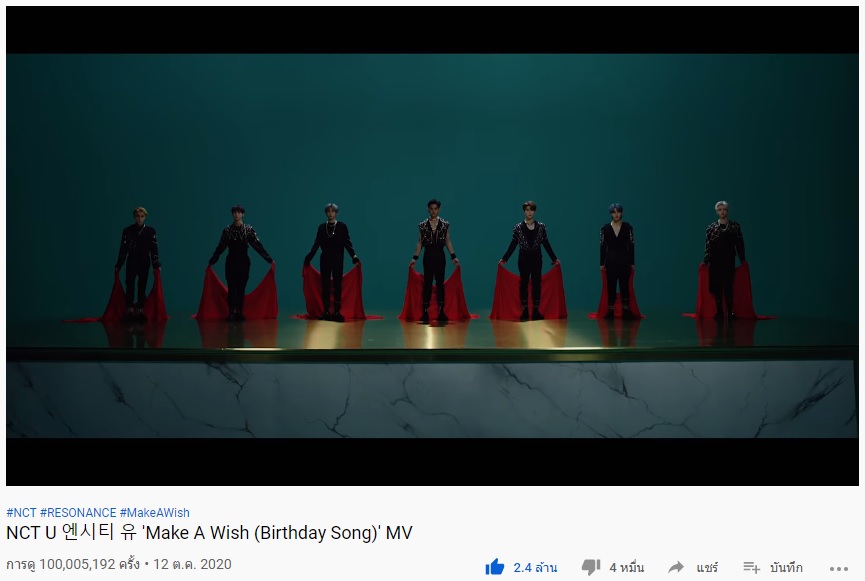Click the แชร์ share label
865x581 pixels.
click(707, 568)
